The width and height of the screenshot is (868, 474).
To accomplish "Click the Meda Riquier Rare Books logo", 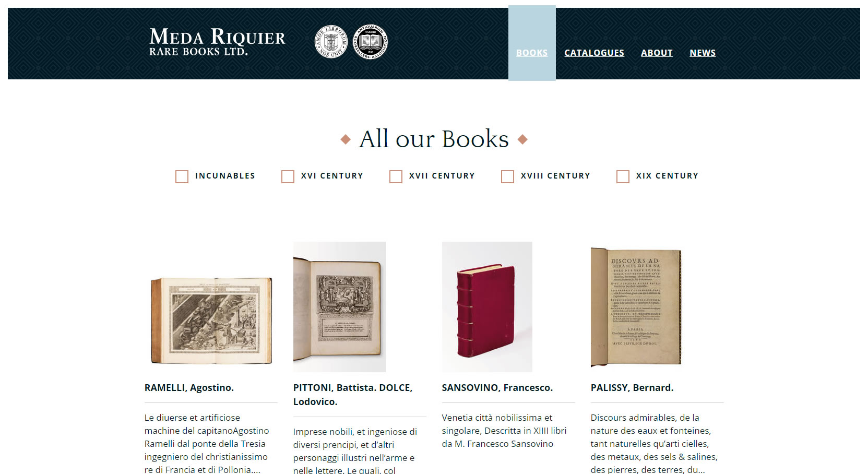I will pos(217,42).
